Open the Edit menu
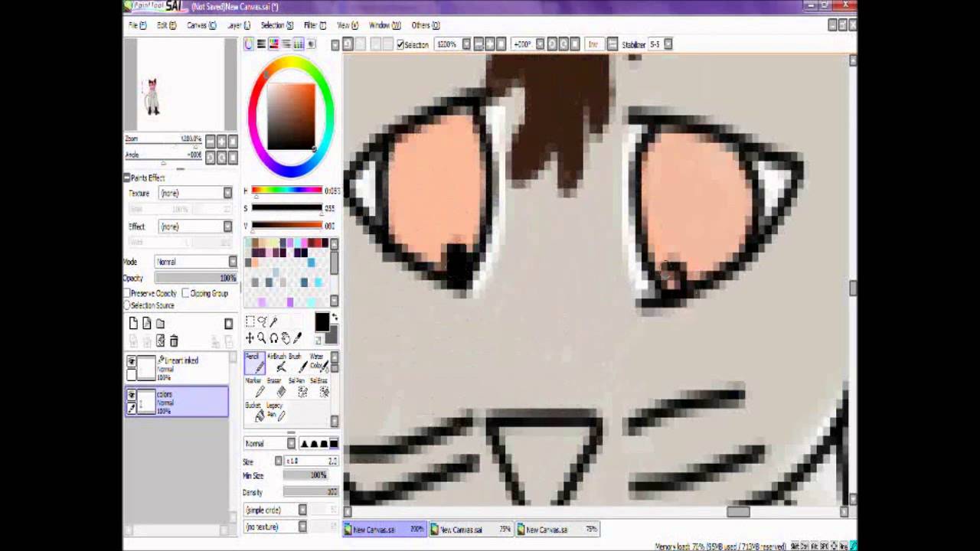This screenshot has width=980, height=551. click(166, 25)
